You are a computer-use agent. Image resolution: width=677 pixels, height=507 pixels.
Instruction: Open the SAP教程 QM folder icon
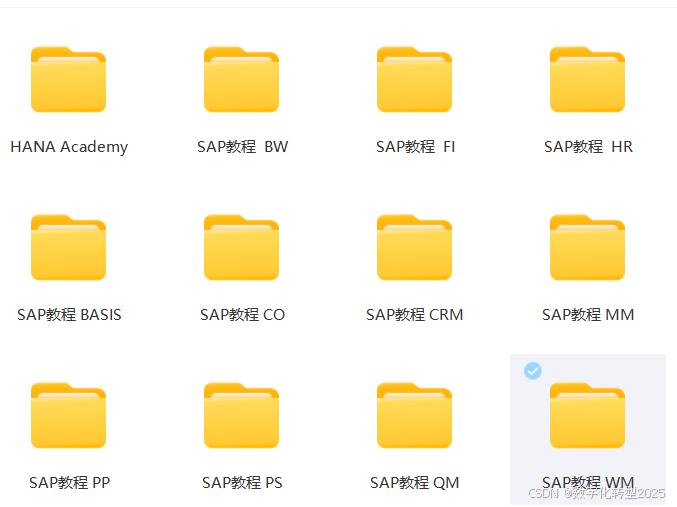pos(414,415)
